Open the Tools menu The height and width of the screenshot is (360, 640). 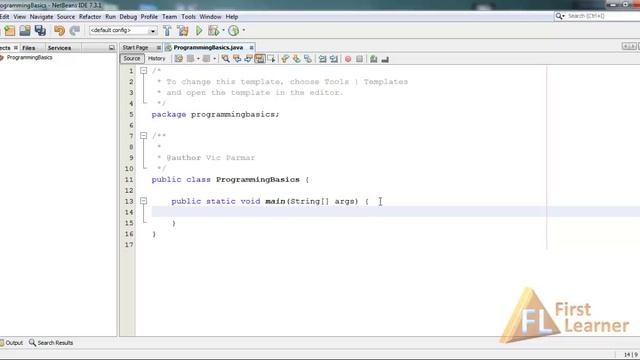[x=188, y=17]
